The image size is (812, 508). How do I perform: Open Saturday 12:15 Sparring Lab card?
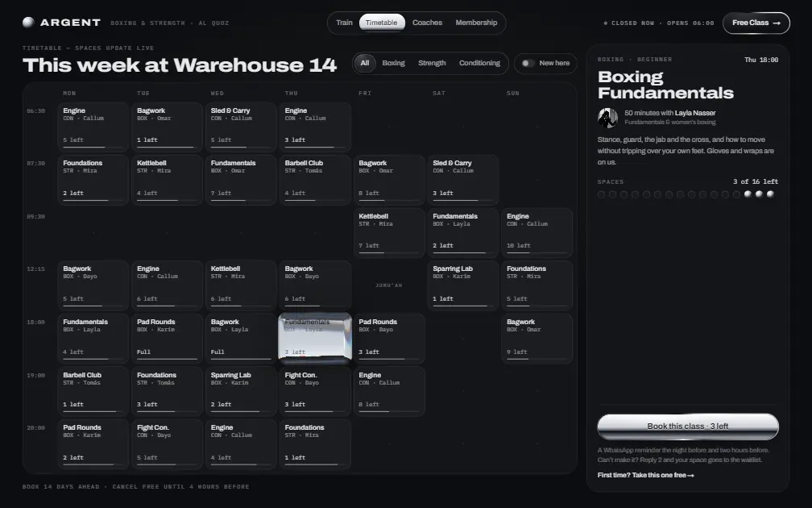(x=463, y=285)
